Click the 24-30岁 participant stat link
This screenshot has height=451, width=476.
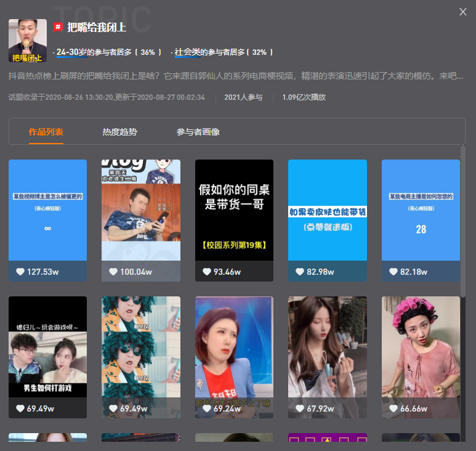point(71,52)
